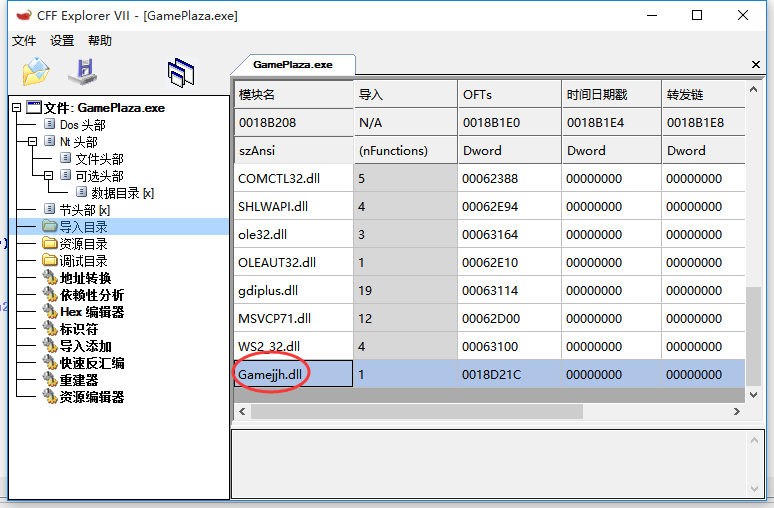The height and width of the screenshot is (508, 774).
Task: Open the 资源编辑器 tool
Action: point(92,397)
